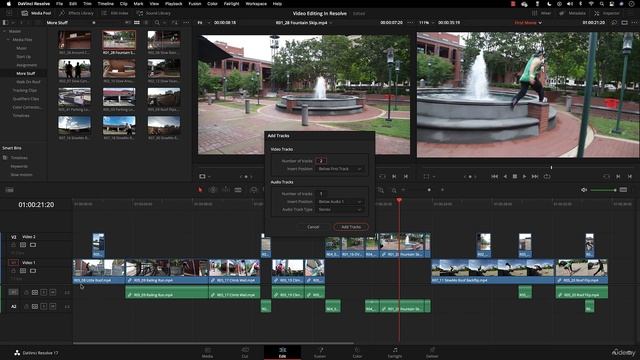Viewport: 640px width, 360px height.
Task: Switch to the Cut page tab
Action: 245,353
